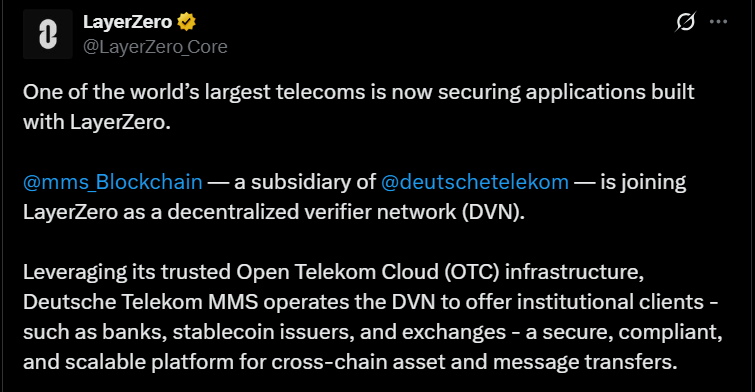Open the @deutschetelekom mention link
The height and width of the screenshot is (392, 755).
(475, 182)
